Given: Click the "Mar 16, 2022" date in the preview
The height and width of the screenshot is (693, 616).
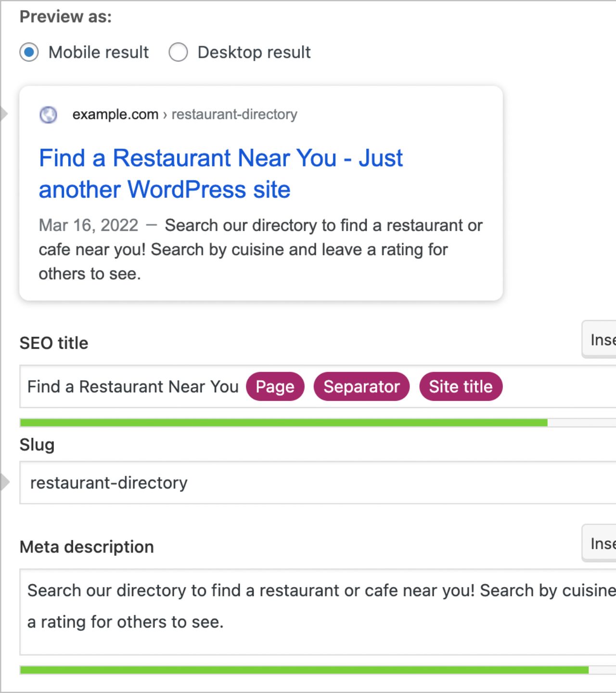Looking at the screenshot, I should (x=88, y=225).
